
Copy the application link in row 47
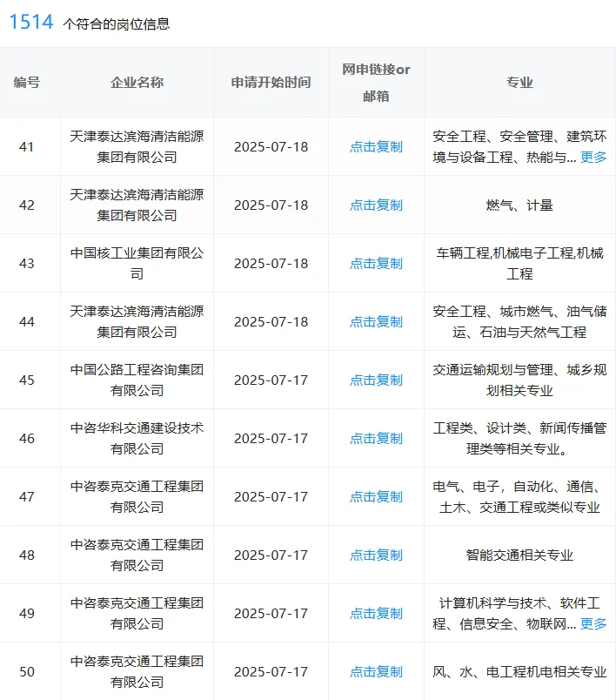pos(376,497)
